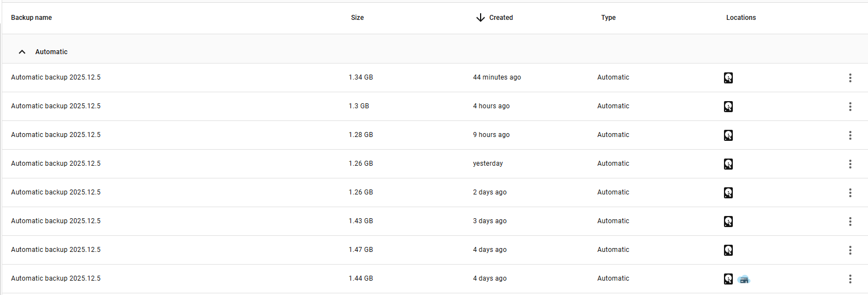This screenshot has height=295, width=868.
Task: Open the 1.3 GB automatic backup row
Action: click(56, 106)
